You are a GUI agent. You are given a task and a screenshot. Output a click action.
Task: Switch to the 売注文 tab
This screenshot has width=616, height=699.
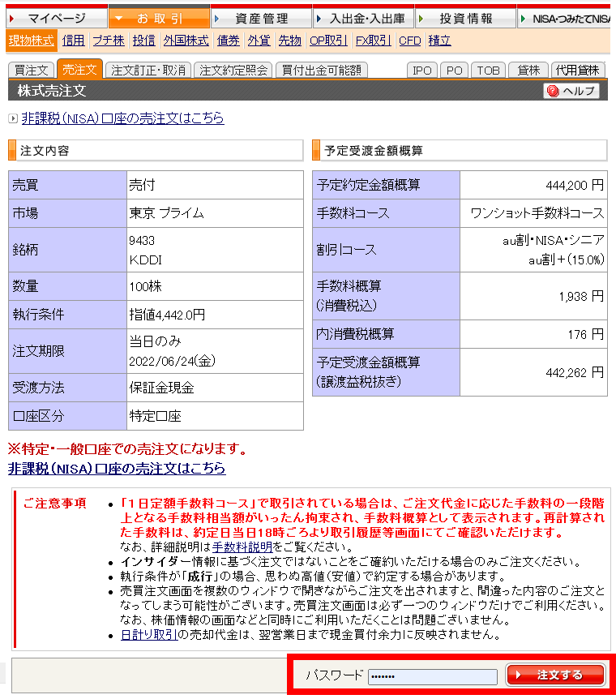pos(79,69)
